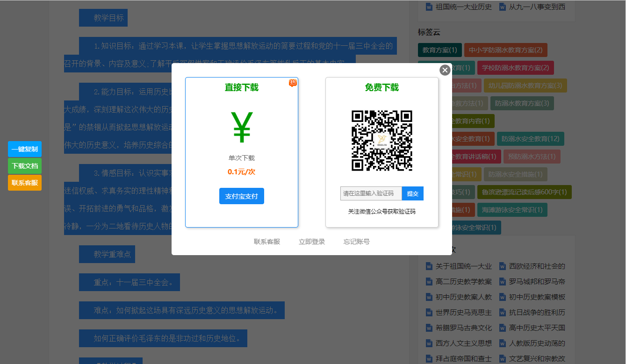Image resolution: width=626 pixels, height=364 pixels.
Task: Select the 免费下载 heading
Action: (382, 87)
